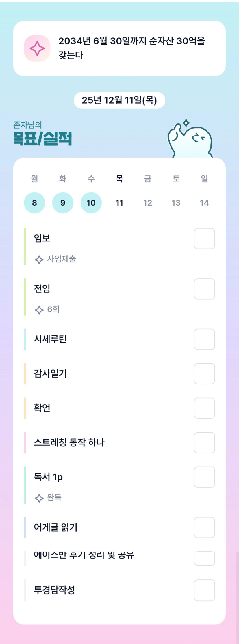Screen dimensions: 239x644
Task: Check the 임보 task checkbox
Action: [204, 239]
